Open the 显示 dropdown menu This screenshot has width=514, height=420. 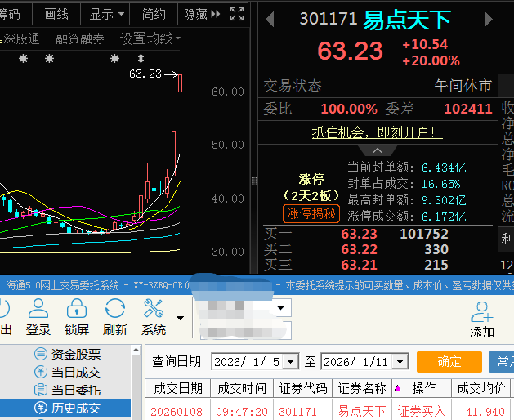[x=106, y=14]
